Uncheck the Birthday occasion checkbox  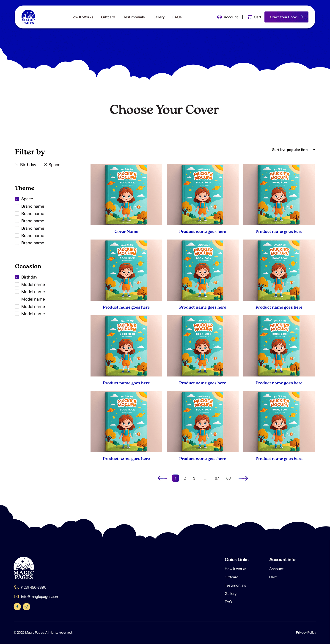17,277
